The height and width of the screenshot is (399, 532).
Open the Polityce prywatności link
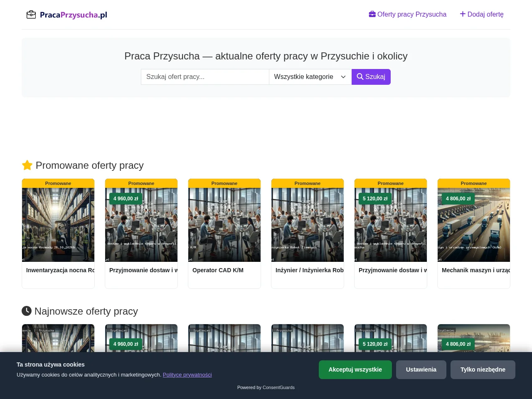coord(187,374)
